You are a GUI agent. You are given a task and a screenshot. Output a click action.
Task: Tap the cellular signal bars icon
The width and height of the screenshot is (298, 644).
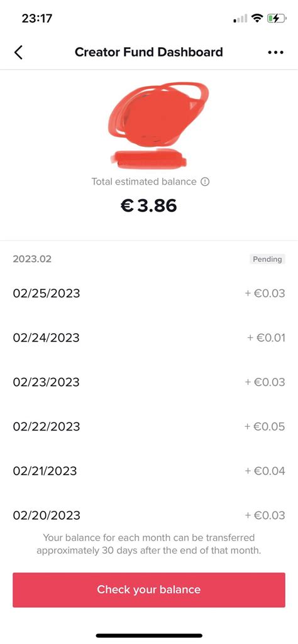click(x=240, y=18)
